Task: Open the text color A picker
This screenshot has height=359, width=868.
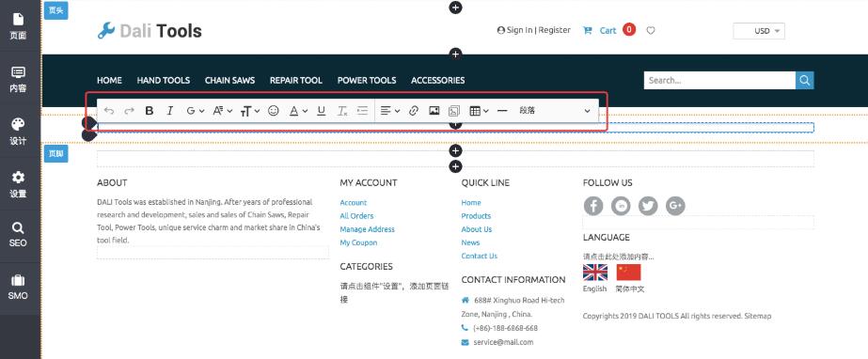Action: click(x=298, y=111)
